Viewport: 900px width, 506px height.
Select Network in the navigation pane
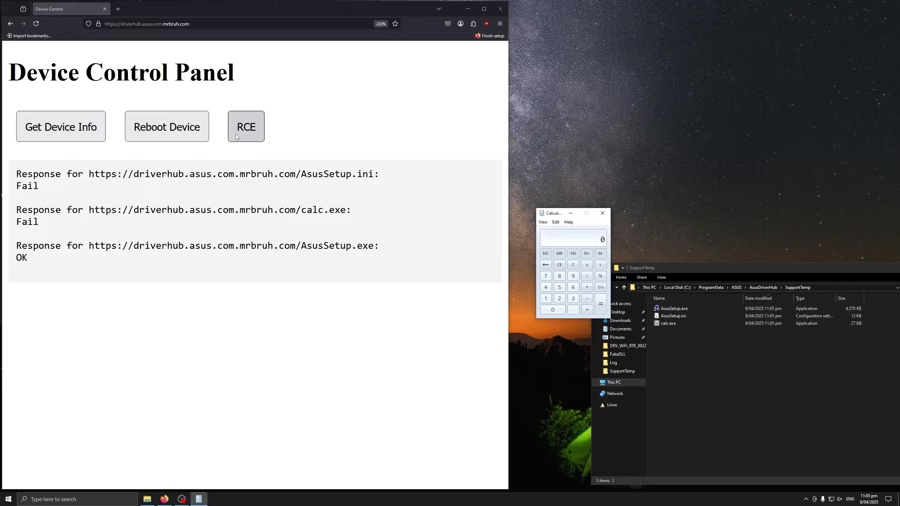615,393
